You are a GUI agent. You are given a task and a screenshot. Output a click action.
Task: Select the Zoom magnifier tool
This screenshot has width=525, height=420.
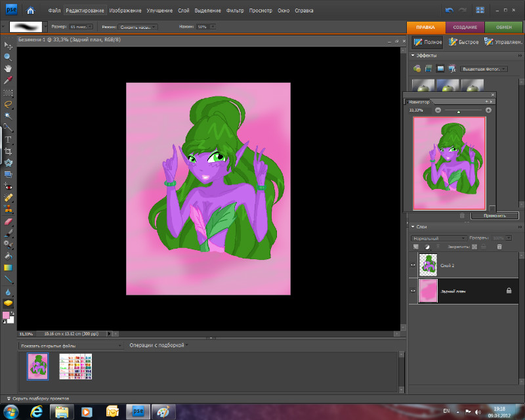(x=9, y=56)
